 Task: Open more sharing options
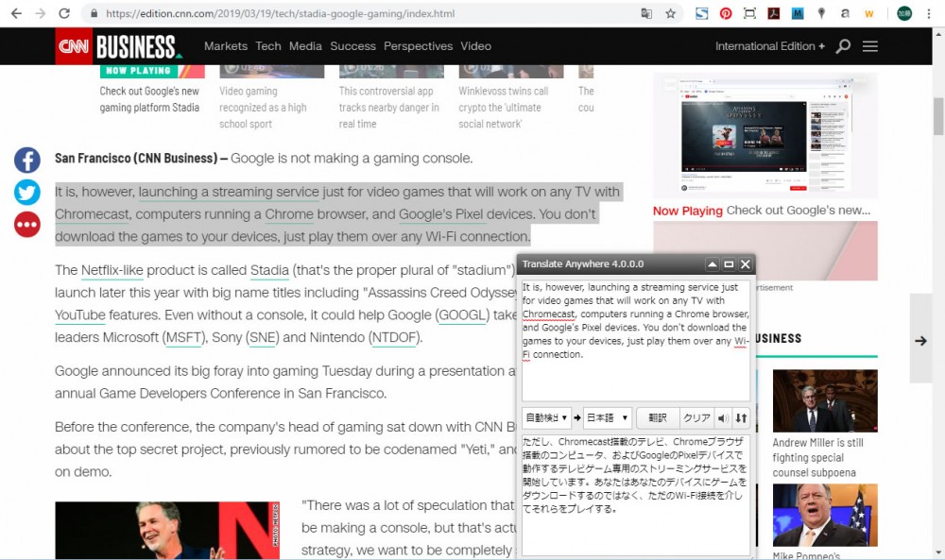pos(27,225)
